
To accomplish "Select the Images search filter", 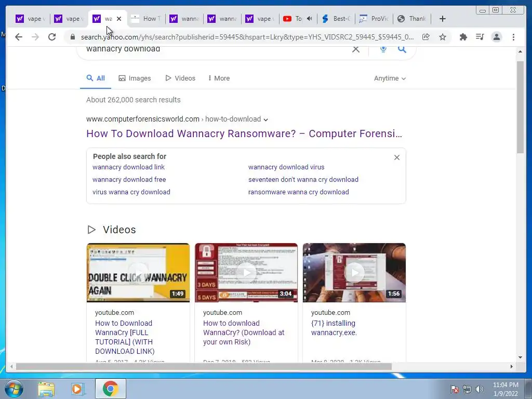I will click(x=135, y=78).
